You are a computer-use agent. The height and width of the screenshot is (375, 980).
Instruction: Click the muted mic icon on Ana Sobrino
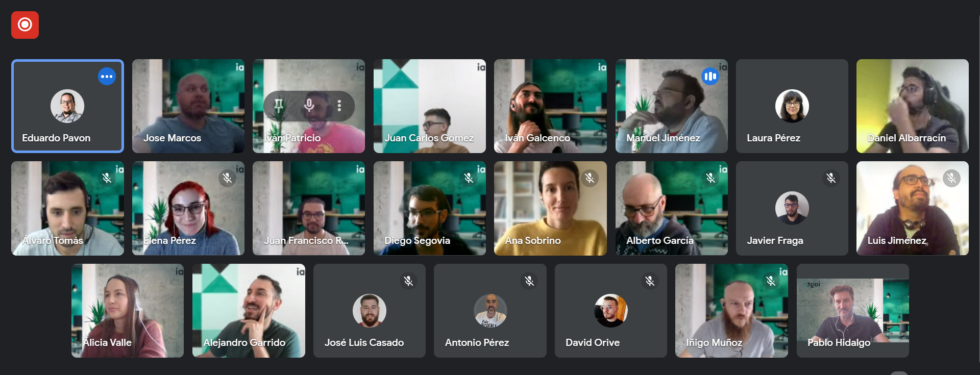pos(590,178)
